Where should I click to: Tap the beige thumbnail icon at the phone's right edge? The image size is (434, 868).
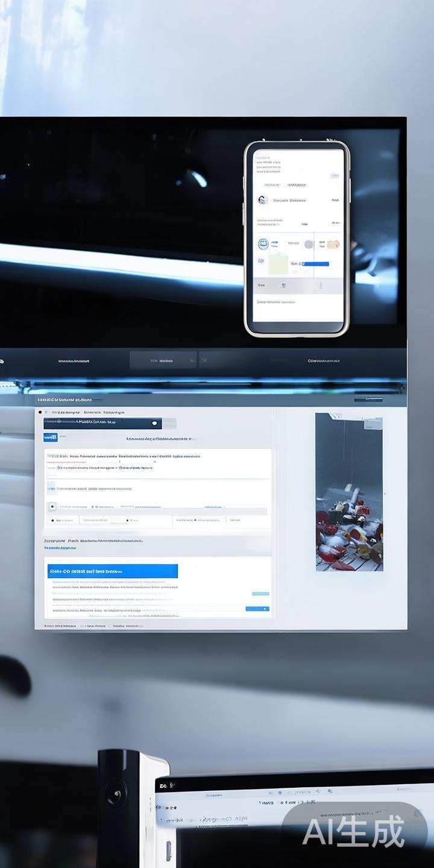point(333,244)
